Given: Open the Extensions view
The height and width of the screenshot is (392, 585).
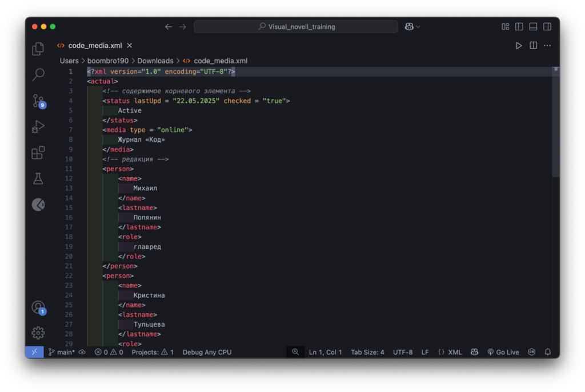Looking at the screenshot, I should pos(38,153).
